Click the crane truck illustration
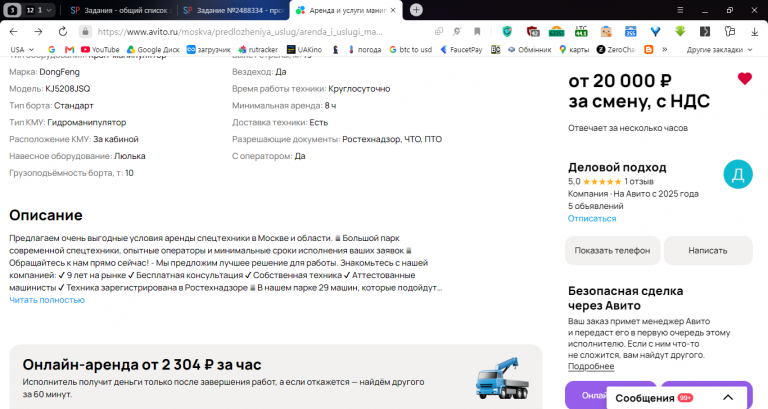 click(x=502, y=378)
